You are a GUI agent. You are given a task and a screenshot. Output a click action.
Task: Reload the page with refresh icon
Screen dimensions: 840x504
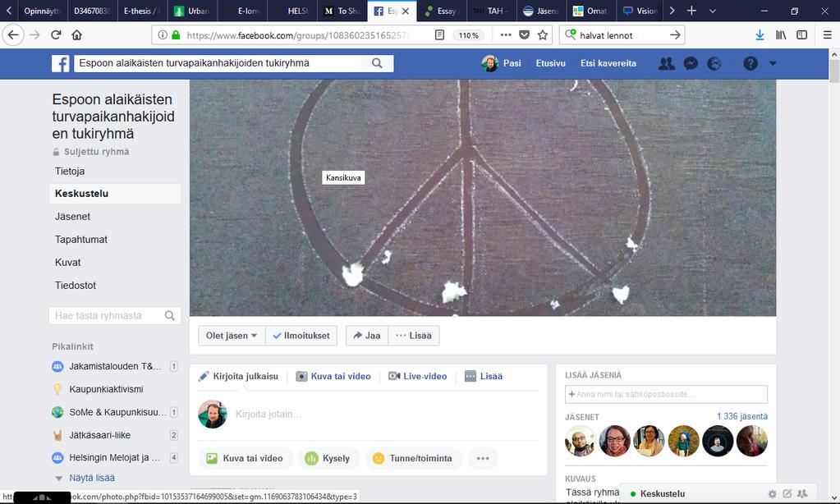(56, 34)
